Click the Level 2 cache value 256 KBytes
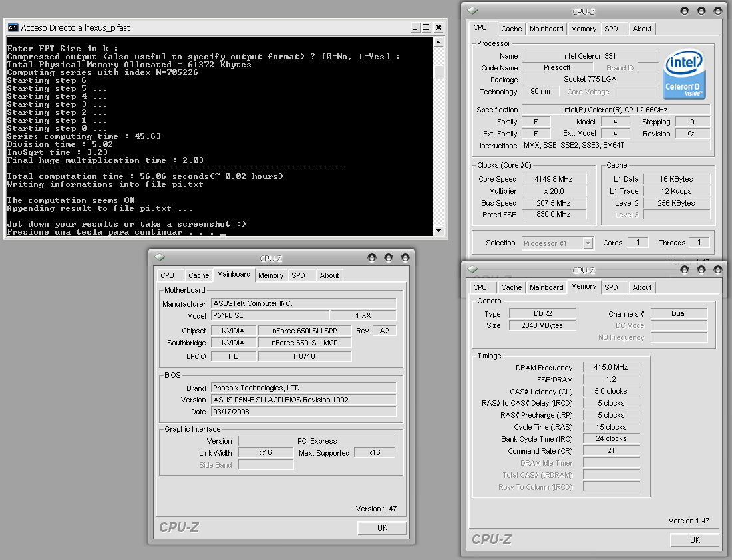 [x=677, y=203]
